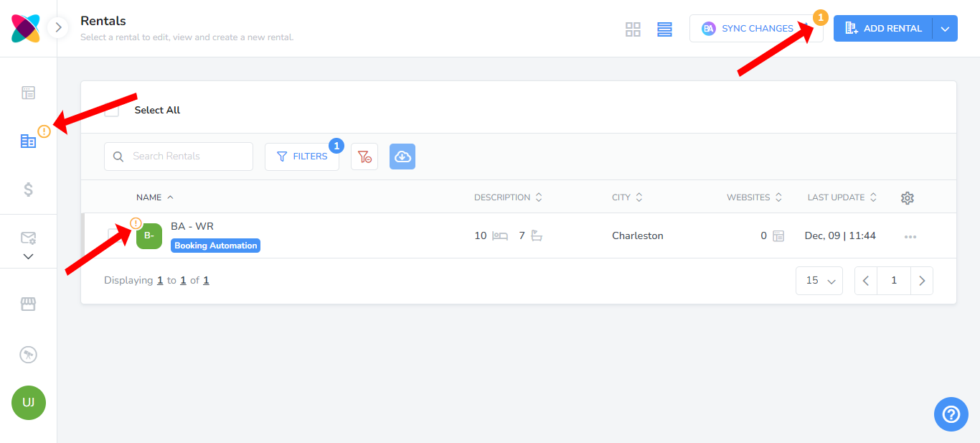The image size is (980, 443).
Task: Click the green B- rental thumbnail
Action: pos(149,236)
